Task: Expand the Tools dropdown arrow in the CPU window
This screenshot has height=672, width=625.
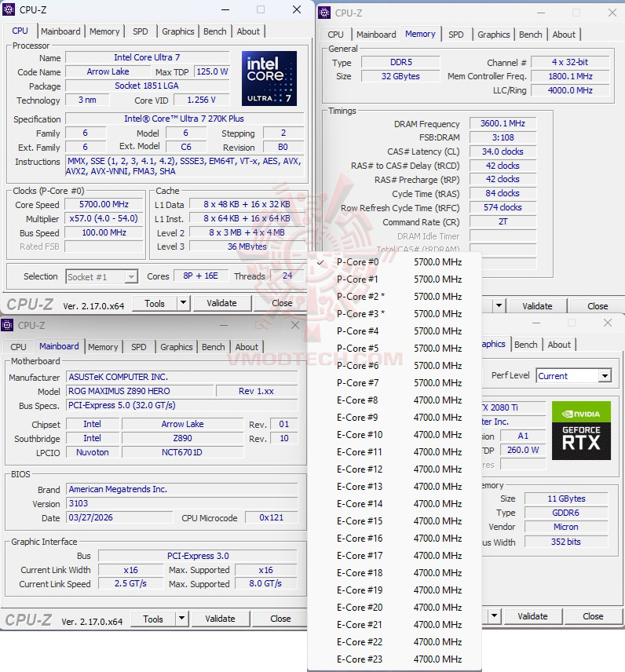Action: 183,303
